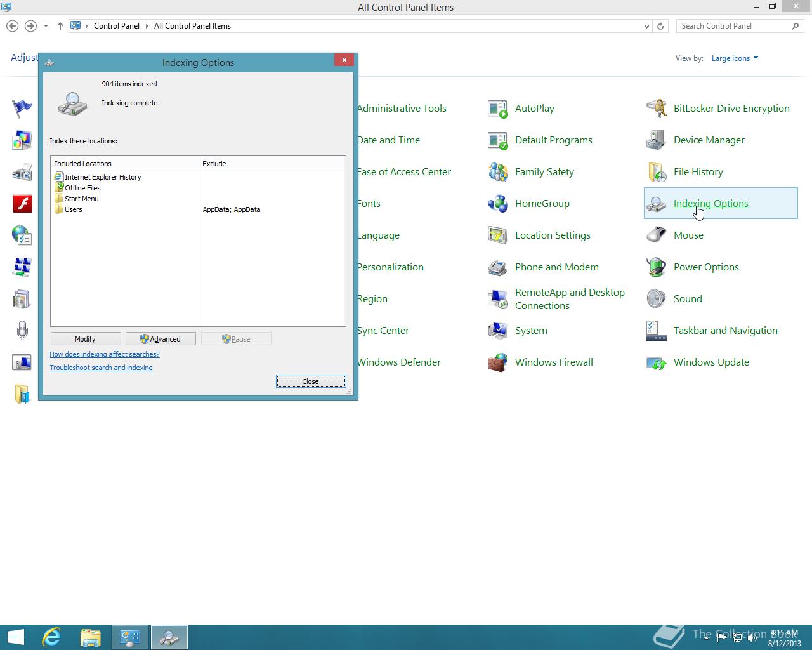Screen dimensions: 812x650
Task: Select Start Menu in Included Locations
Action: pos(77,199)
